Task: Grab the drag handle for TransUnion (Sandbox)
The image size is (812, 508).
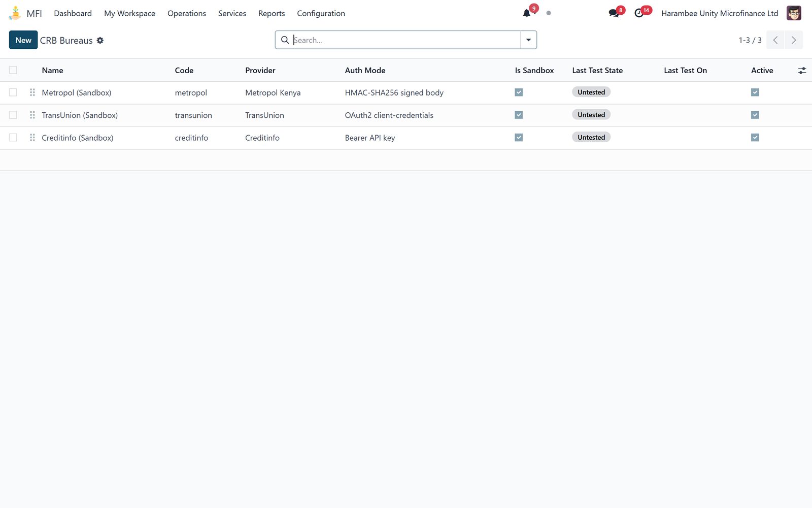Action: [32, 115]
